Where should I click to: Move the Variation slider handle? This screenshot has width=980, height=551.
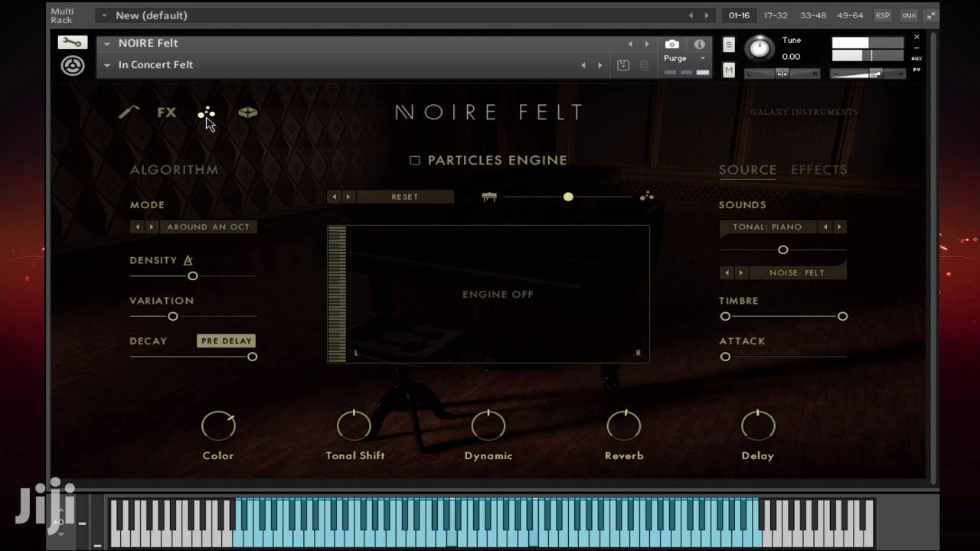tap(173, 316)
